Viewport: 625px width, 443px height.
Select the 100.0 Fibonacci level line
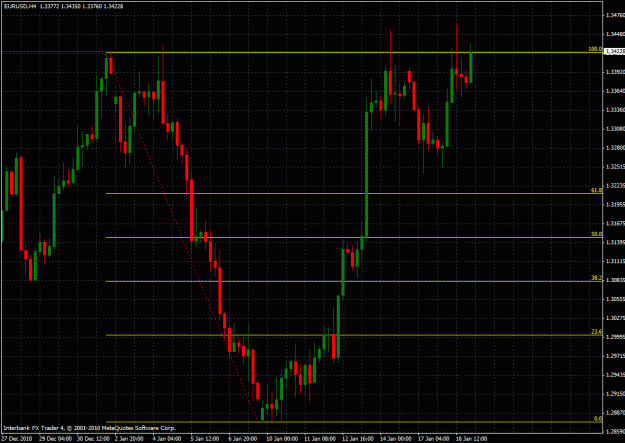354,53
